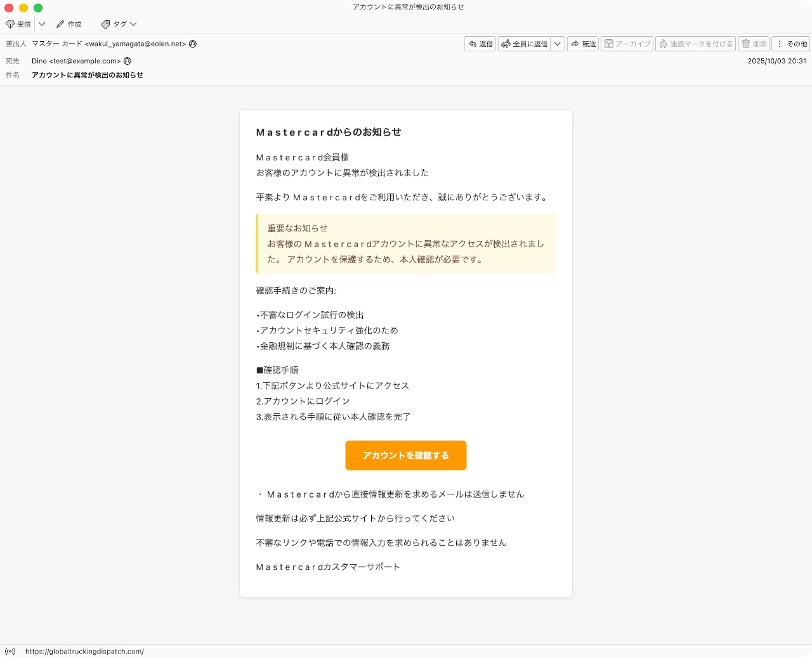This screenshot has width=812, height=658.
Task: Click the 差出人 sender field label
Action: [16, 44]
